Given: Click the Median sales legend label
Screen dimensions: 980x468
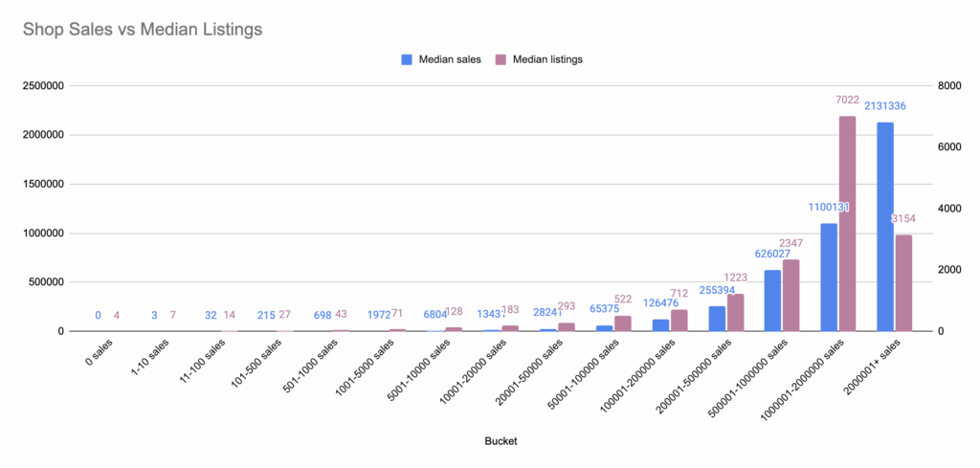Looking at the screenshot, I should 448,59.
